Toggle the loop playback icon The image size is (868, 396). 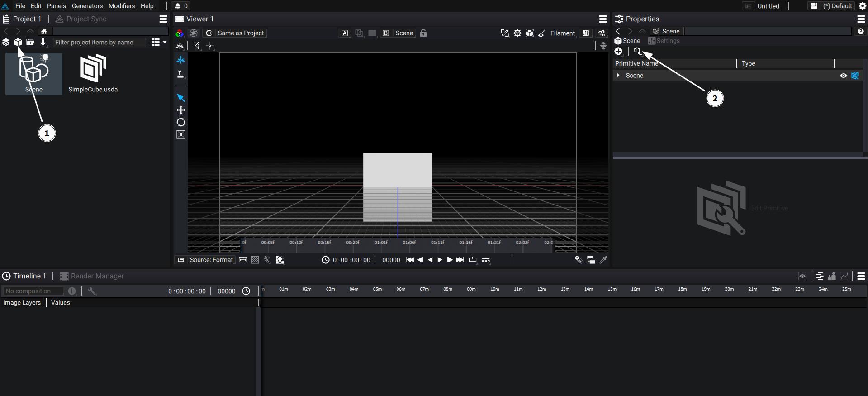pos(473,260)
